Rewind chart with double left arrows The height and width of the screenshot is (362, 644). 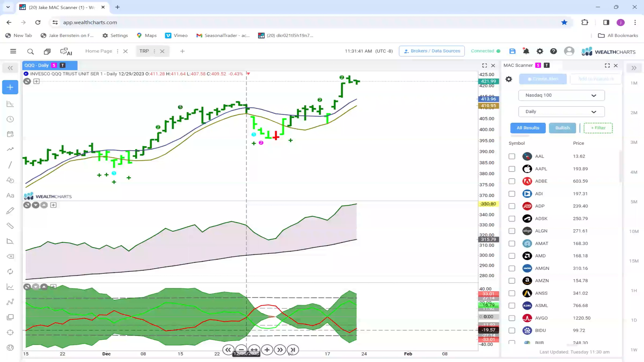228,350
